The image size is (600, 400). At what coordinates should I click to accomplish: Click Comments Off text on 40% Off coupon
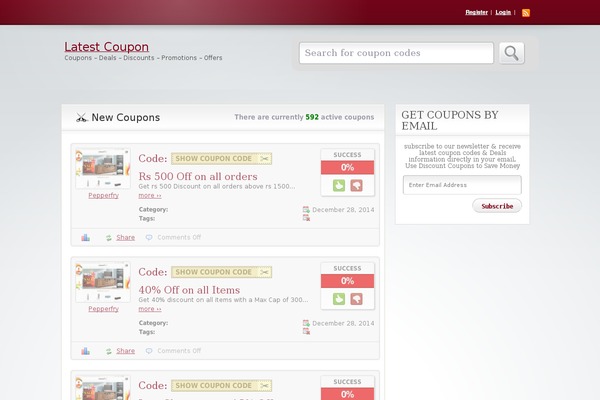(179, 351)
